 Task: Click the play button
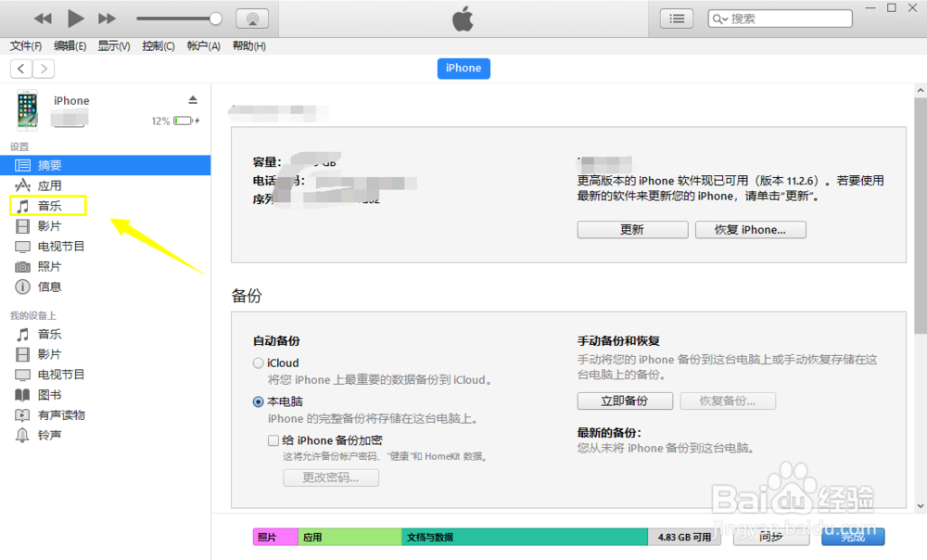point(75,19)
